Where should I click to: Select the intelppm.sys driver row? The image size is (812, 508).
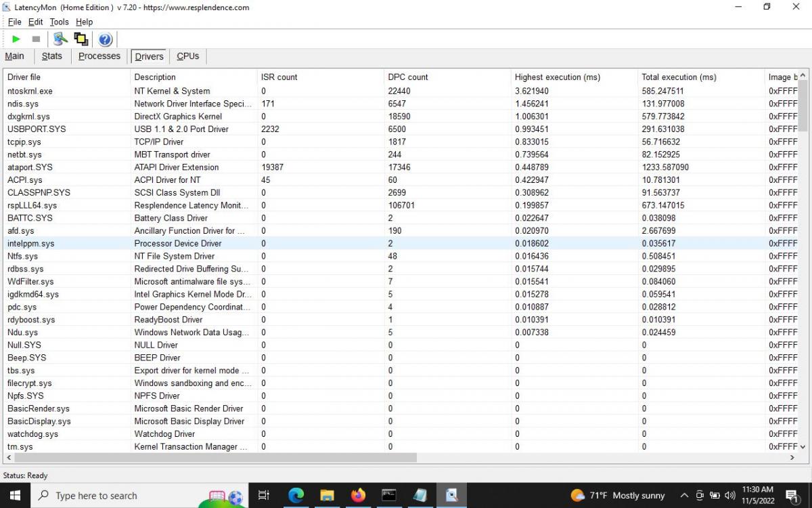pyautogui.click(x=401, y=243)
